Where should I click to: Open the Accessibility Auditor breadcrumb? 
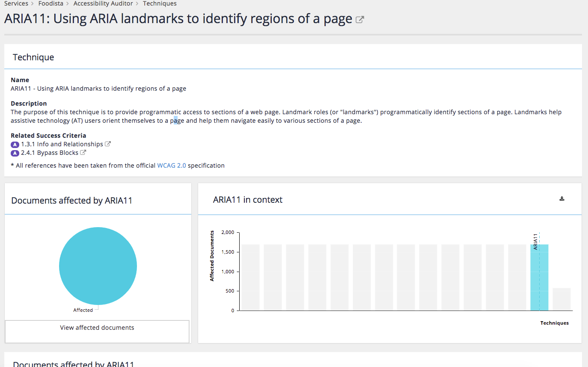pos(103,3)
